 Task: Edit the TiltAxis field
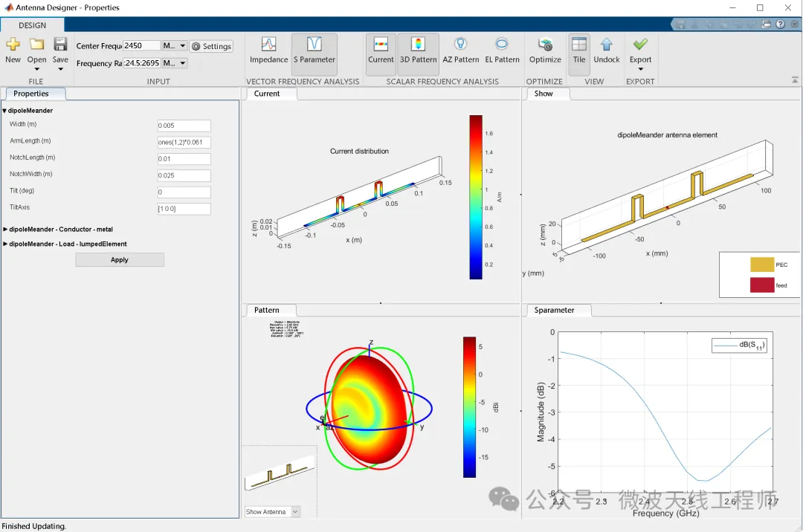click(x=184, y=209)
